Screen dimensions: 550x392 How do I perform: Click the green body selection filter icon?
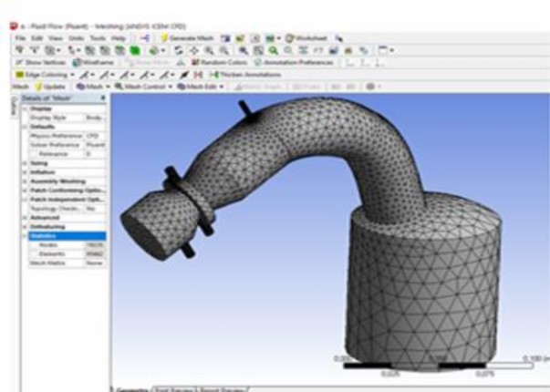[135, 49]
